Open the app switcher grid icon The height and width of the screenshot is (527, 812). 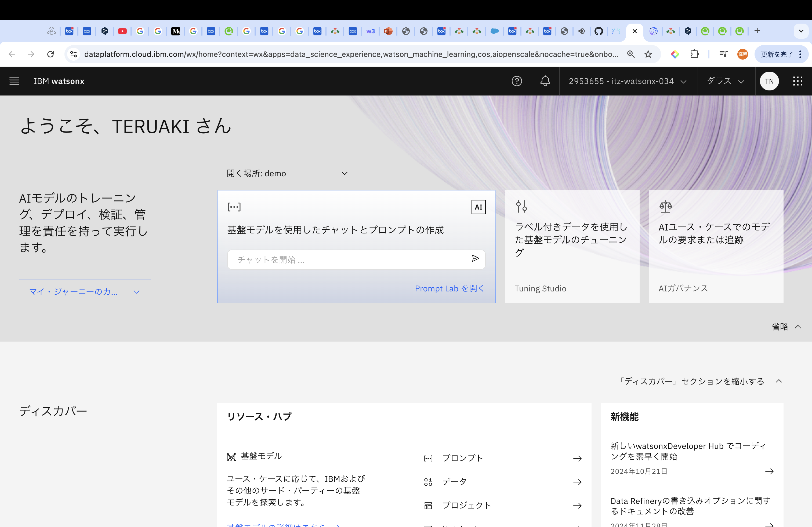797,81
